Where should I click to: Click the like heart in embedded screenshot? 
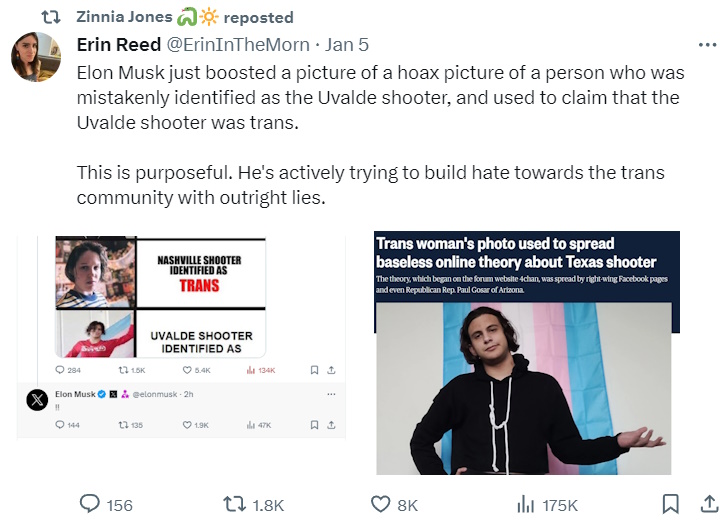(x=187, y=425)
